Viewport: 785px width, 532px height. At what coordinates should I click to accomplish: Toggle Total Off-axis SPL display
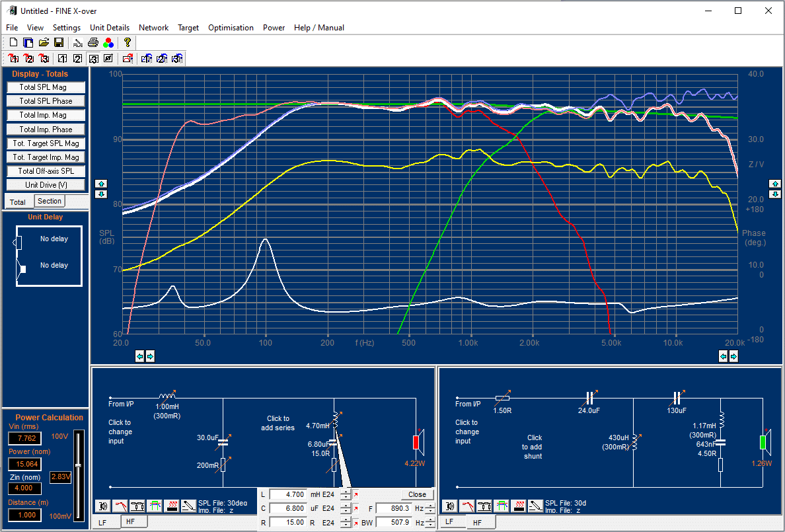tap(46, 171)
